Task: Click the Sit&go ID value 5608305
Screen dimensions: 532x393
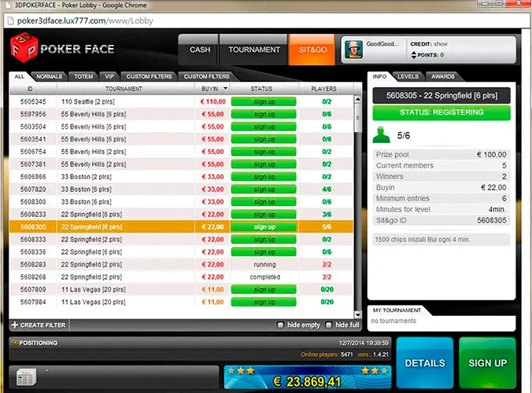Action: (492, 220)
